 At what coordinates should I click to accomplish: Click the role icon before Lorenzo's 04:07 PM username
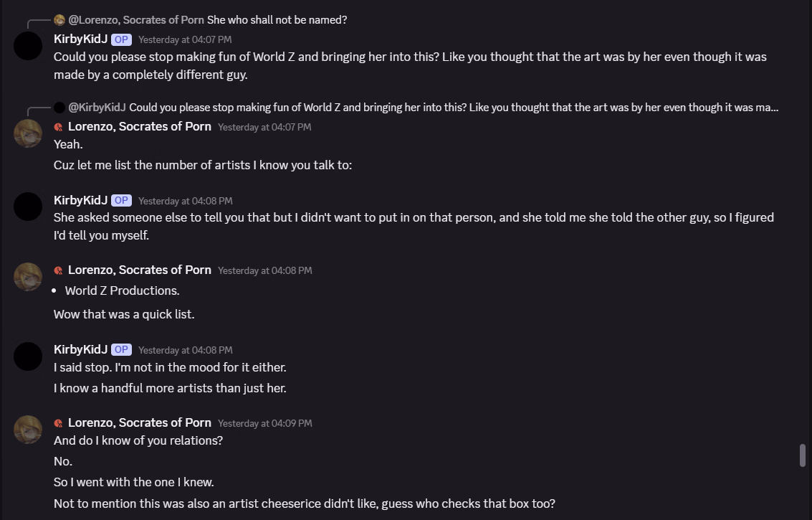59,127
